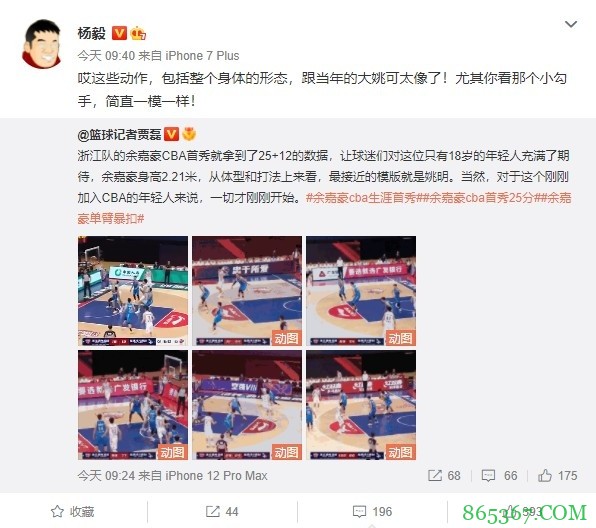596x528 pixels.
Task: Click the original post comment icon showing 66
Action: click(499, 476)
